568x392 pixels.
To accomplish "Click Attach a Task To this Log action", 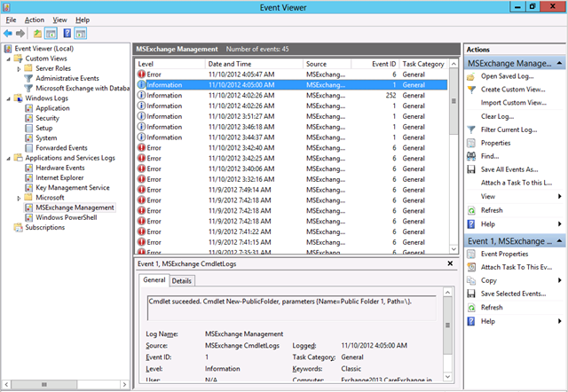I will pos(517,183).
